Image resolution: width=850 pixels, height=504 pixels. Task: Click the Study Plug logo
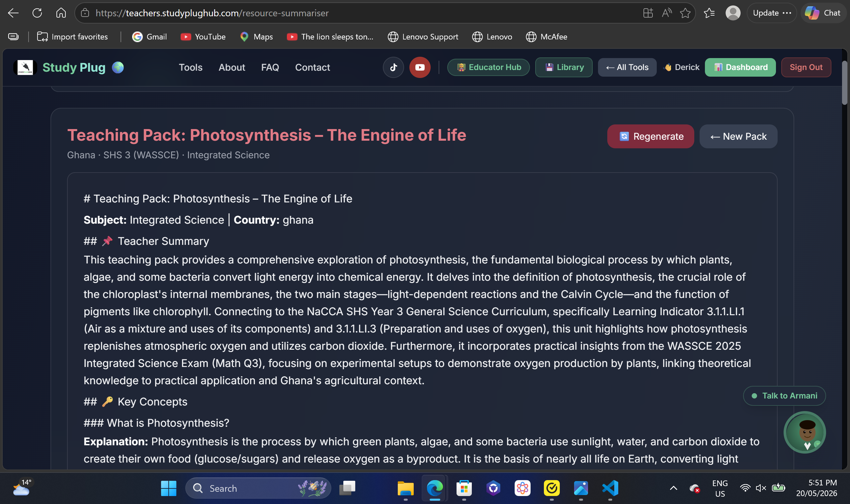pyautogui.click(x=68, y=67)
